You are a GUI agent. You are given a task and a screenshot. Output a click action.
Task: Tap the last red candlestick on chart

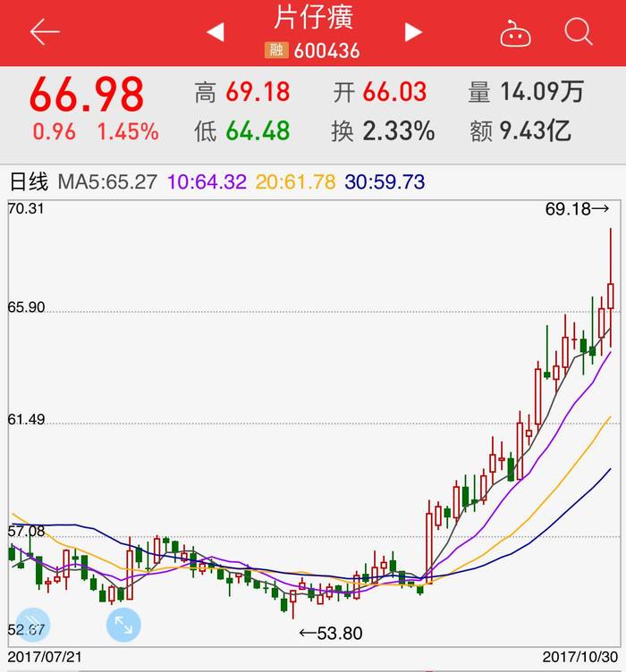pyautogui.click(x=611, y=288)
